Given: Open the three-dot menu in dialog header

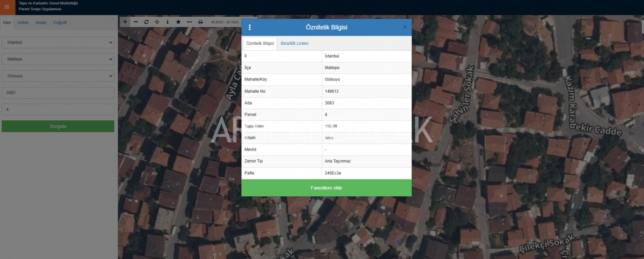Looking at the screenshot, I should [x=249, y=28].
